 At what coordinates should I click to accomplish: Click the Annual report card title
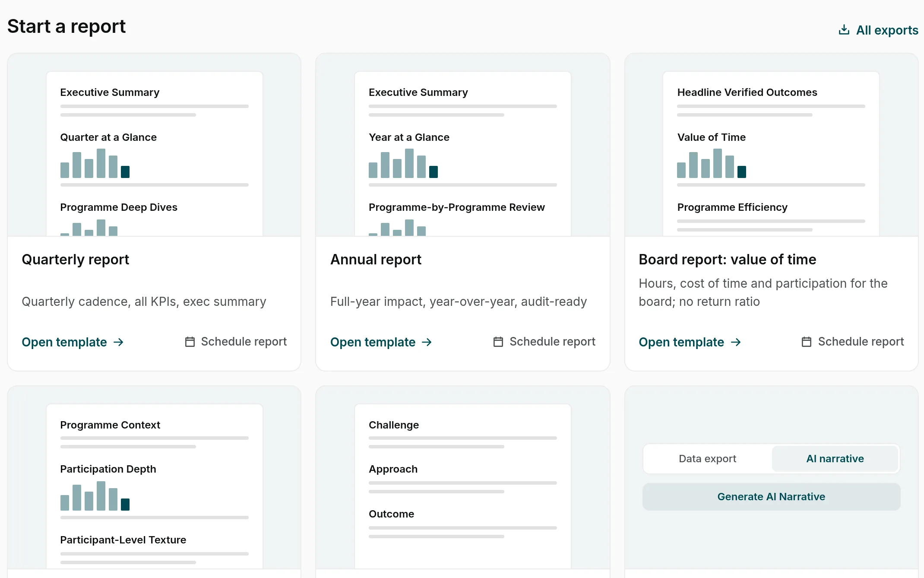376,260
